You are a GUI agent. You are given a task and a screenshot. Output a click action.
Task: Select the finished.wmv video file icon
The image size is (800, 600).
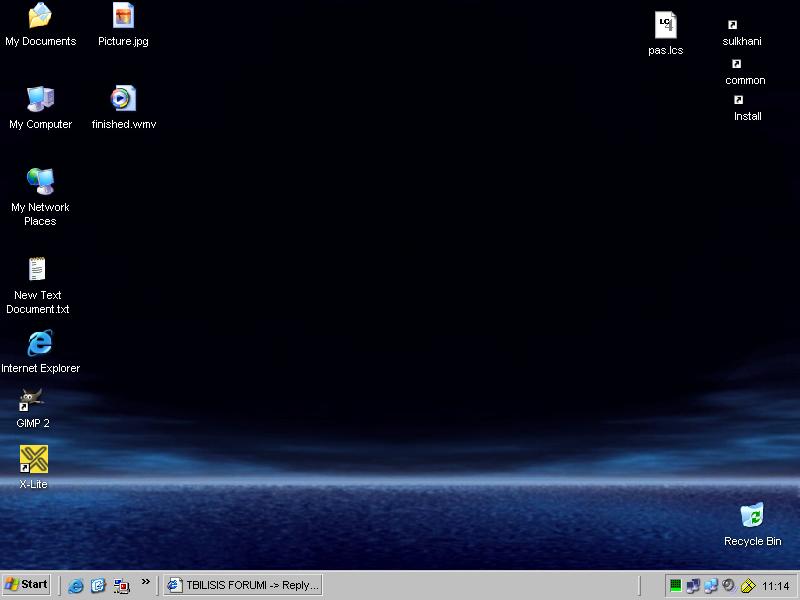pos(123,98)
